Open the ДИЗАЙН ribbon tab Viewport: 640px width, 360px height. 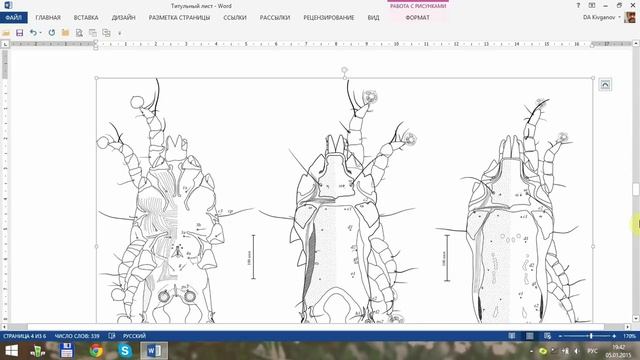pos(123,18)
